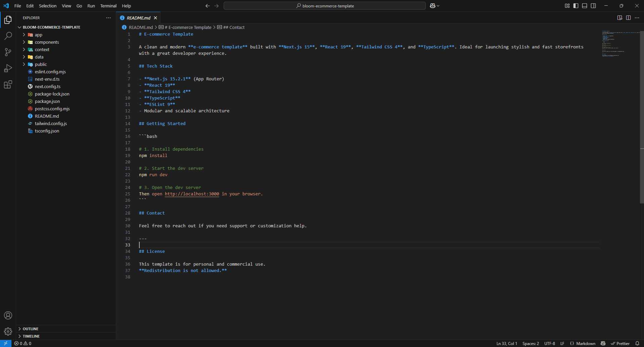Screen dimensions: 644x347
Task: Click the remote window indicator in status bar
Action: 6,343
